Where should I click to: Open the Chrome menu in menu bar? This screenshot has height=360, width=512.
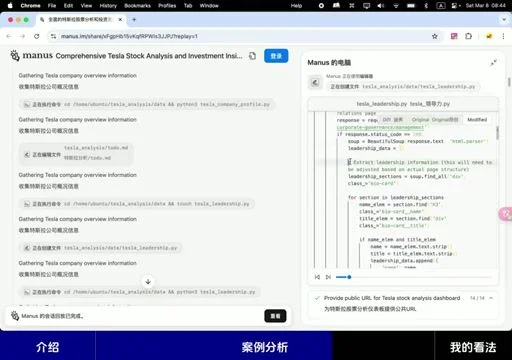click(x=30, y=6)
